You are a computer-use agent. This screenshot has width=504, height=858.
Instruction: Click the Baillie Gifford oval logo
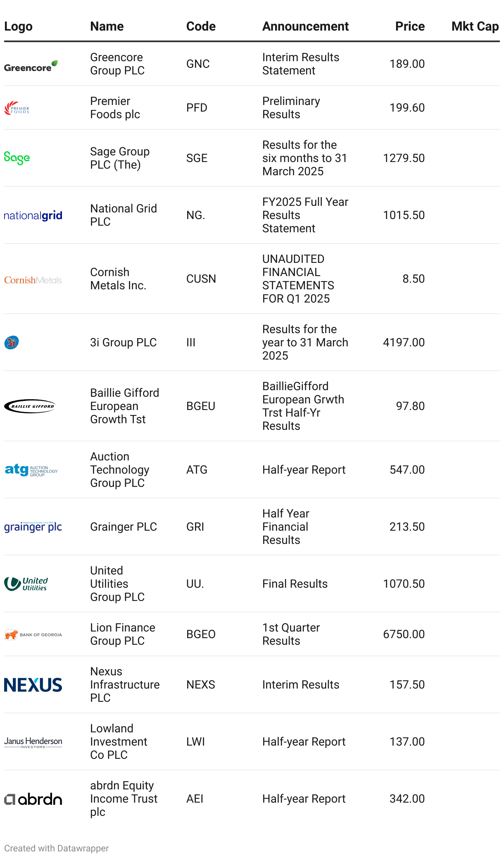coord(30,406)
